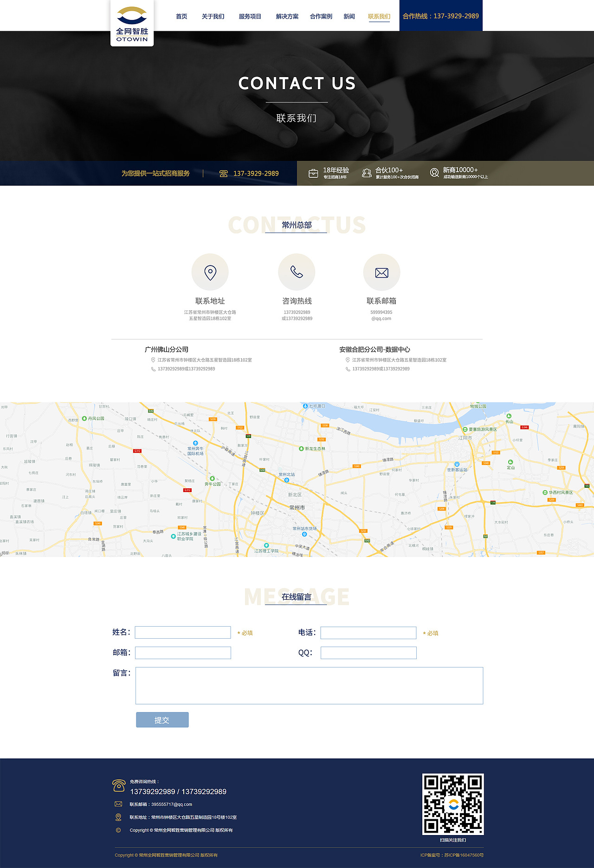Screen dimensions: 594x868
Task: Click the phone handset icon above 咨询热线
Action: [297, 272]
